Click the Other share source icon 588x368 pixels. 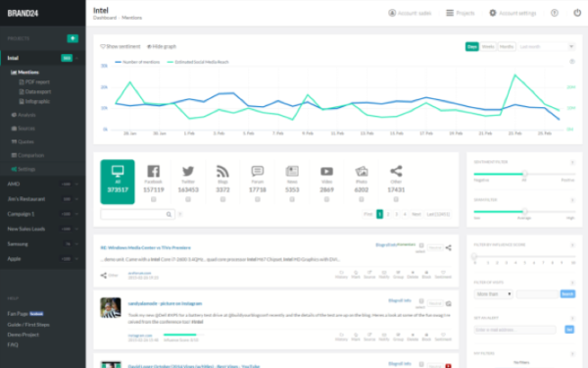tap(396, 171)
